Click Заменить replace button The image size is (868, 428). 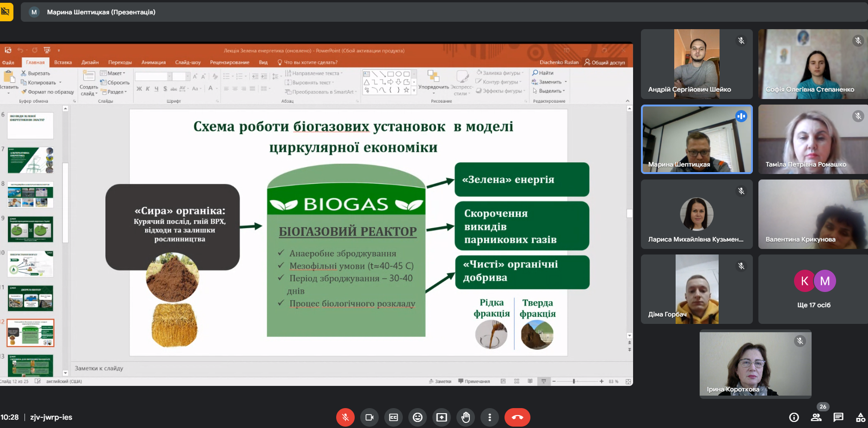click(x=549, y=82)
